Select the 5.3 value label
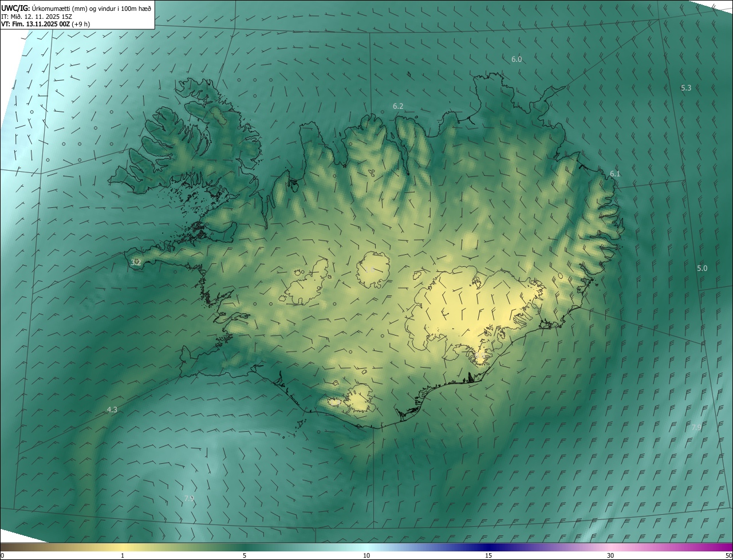 pyautogui.click(x=686, y=88)
